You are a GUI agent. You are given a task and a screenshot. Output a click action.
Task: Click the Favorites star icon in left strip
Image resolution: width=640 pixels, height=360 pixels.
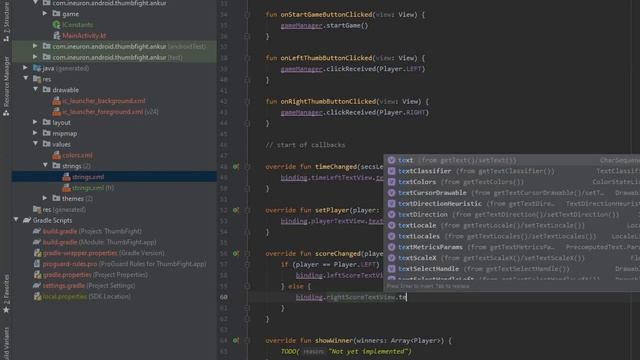[x=6, y=311]
